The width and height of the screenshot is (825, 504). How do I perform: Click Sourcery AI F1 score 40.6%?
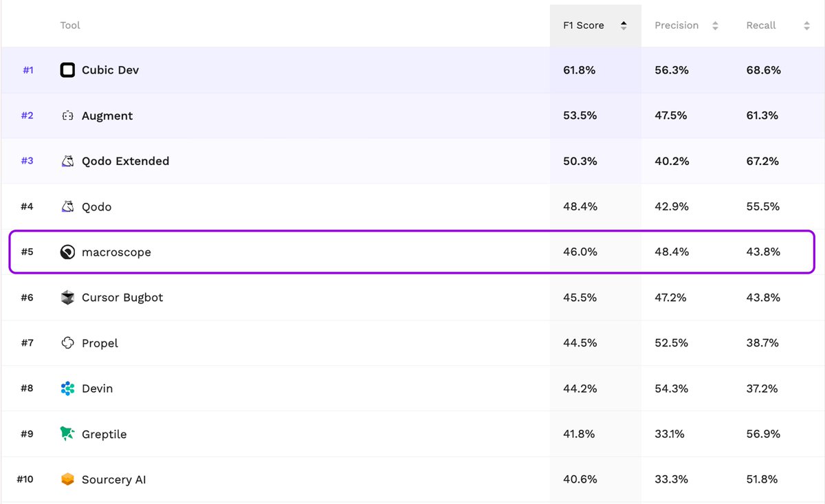click(x=580, y=479)
